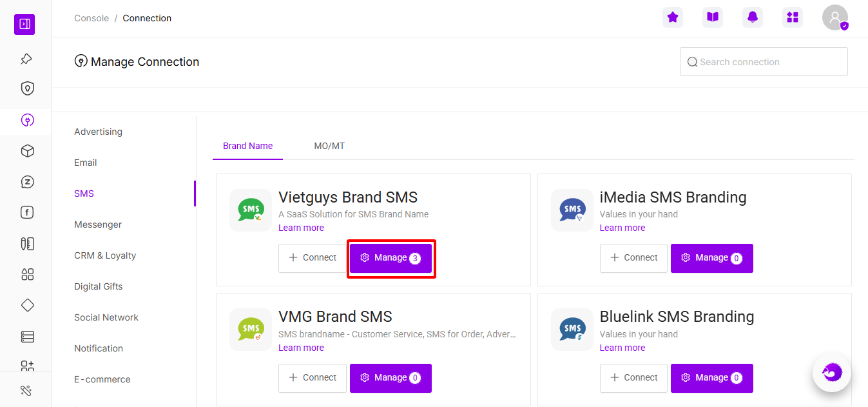Open the Facebook icon in the left sidebar
868x407 pixels.
(x=27, y=213)
